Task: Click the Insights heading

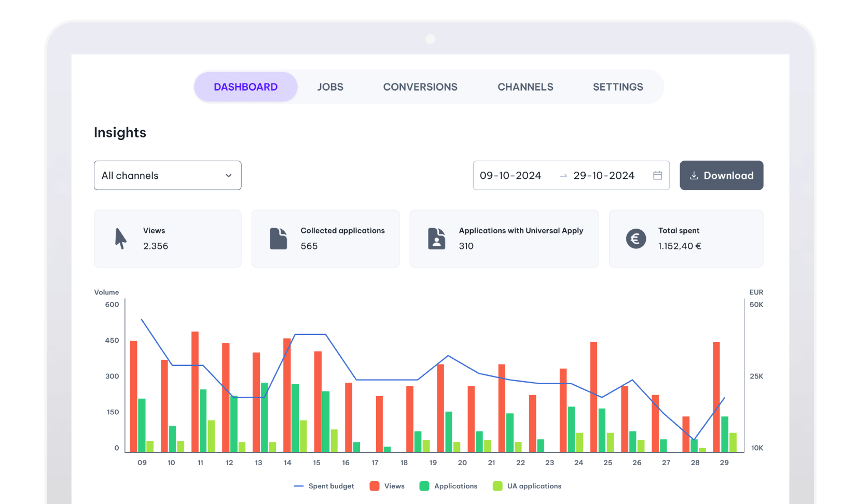Action: point(120,133)
